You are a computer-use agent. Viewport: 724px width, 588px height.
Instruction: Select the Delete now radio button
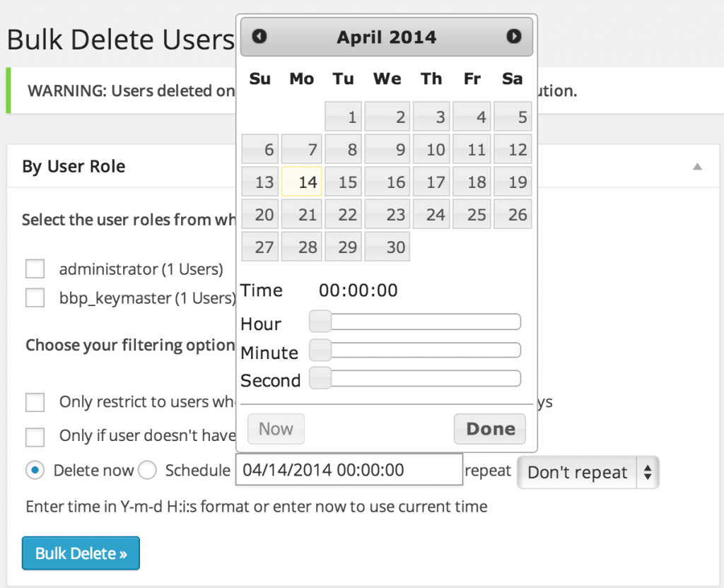[35, 470]
